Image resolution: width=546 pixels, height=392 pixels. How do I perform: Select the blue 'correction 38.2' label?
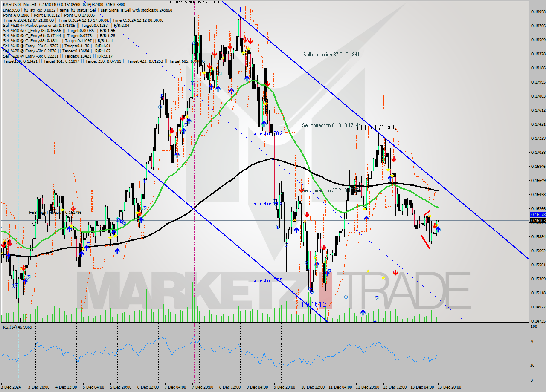click(267, 133)
